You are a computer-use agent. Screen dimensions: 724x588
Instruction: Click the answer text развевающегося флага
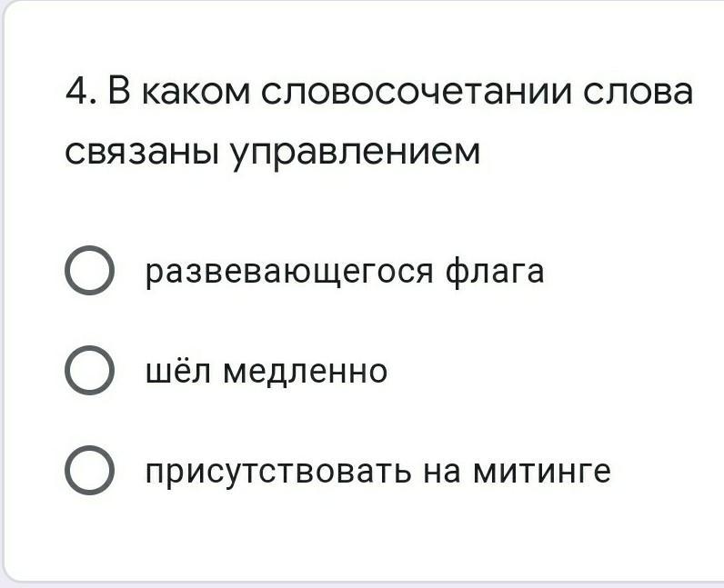[x=345, y=272]
